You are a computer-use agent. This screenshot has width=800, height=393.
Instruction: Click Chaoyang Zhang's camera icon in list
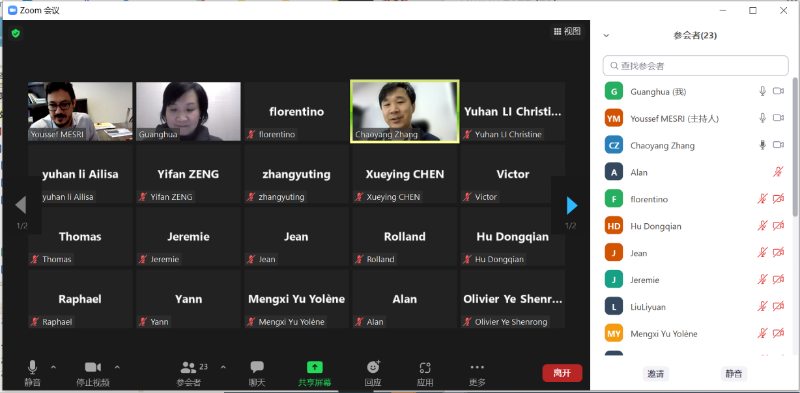(x=778, y=145)
